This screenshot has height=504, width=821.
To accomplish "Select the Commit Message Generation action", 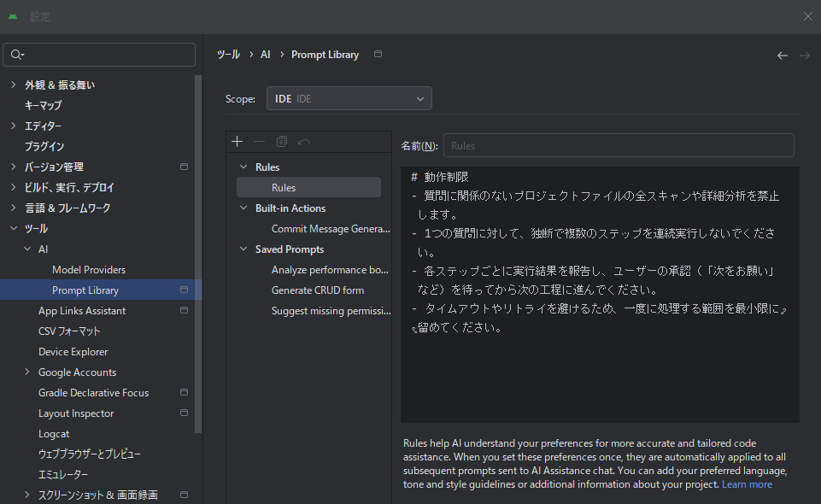I will click(330, 229).
